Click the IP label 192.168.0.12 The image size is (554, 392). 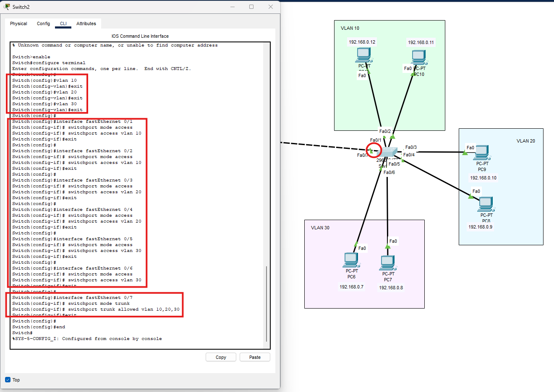click(x=362, y=42)
